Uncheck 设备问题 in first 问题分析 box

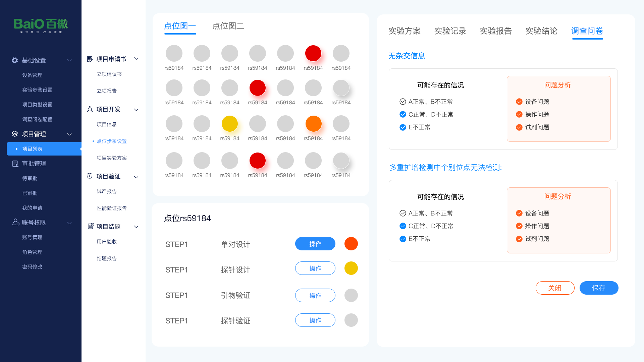pos(519,102)
